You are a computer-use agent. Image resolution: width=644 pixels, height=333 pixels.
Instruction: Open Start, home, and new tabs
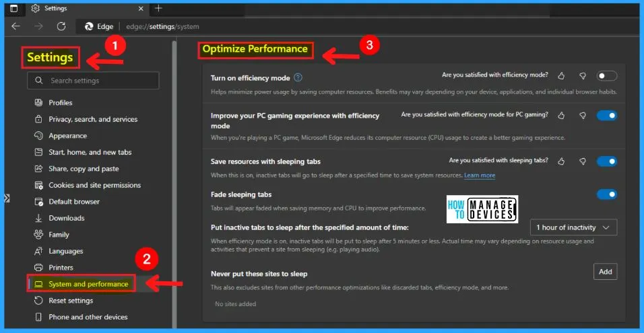pyautogui.click(x=90, y=152)
